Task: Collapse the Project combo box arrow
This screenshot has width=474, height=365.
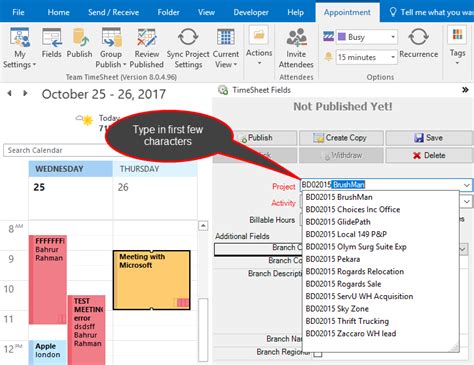Action: click(466, 185)
